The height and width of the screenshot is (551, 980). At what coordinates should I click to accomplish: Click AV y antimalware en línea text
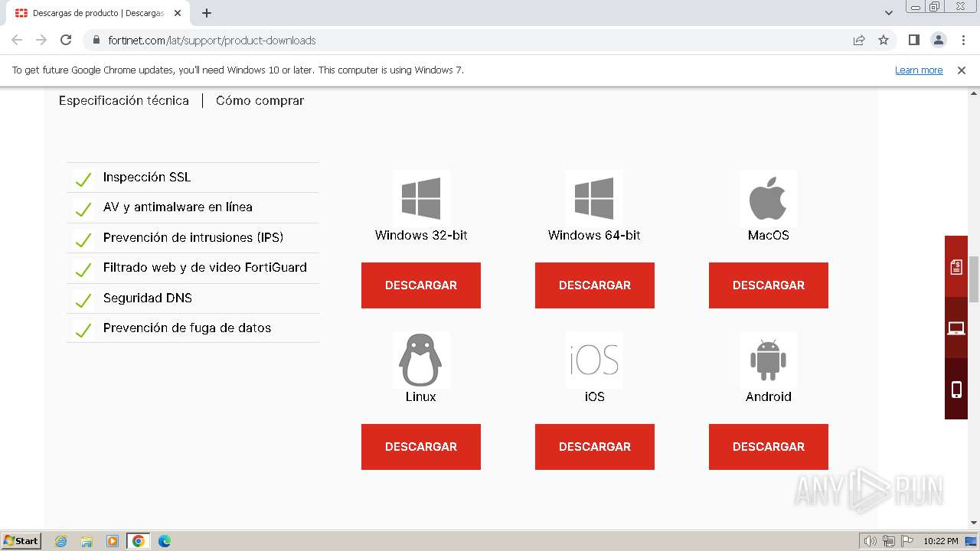[x=178, y=207]
